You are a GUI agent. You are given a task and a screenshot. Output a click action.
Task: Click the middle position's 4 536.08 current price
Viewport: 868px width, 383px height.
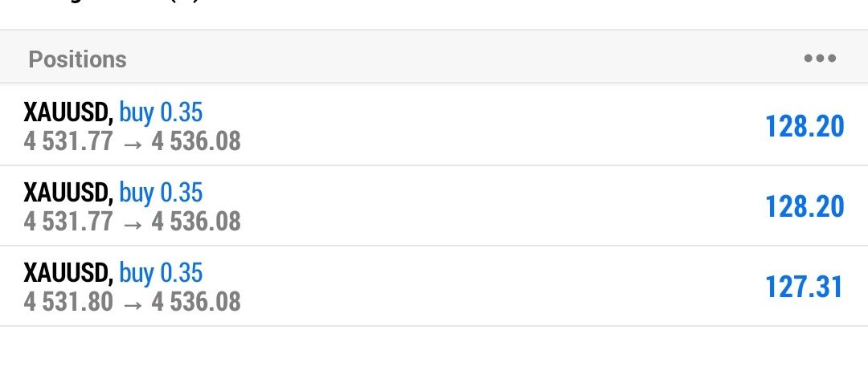point(196,222)
